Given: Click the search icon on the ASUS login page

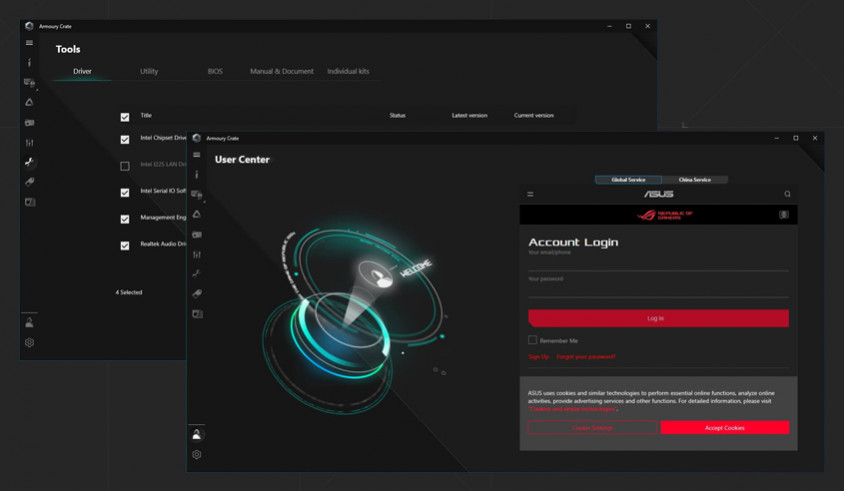Looking at the screenshot, I should point(787,194).
